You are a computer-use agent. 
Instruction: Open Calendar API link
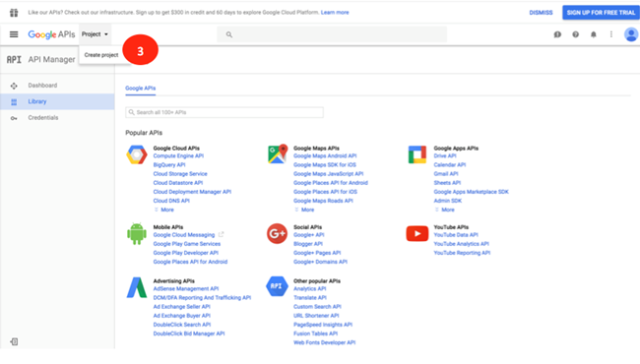[x=449, y=164]
